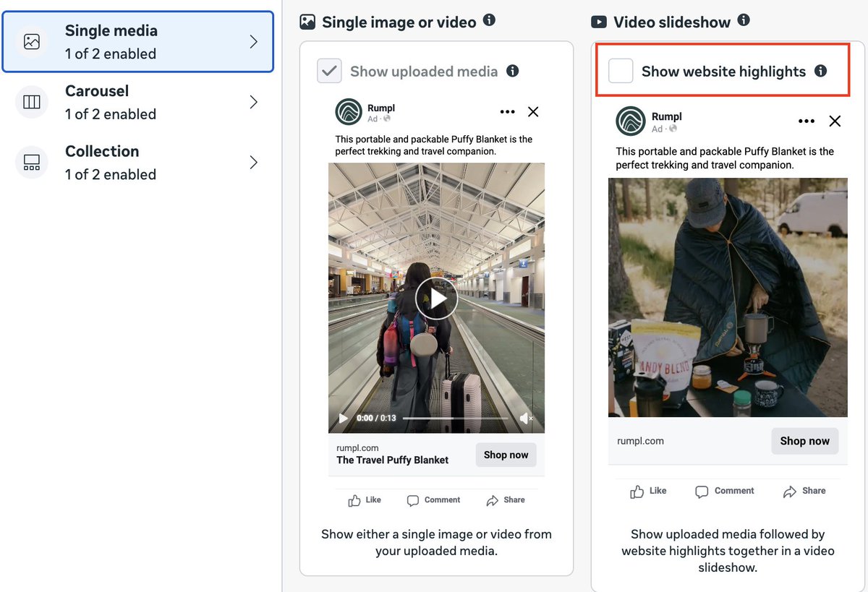Enable the Show website highlights checkbox

[x=621, y=71]
